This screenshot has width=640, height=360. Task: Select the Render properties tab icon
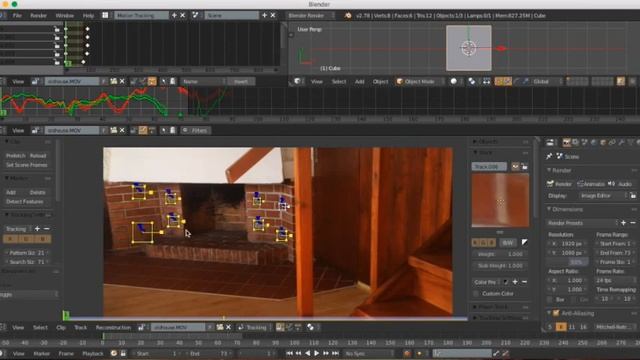pos(566,142)
